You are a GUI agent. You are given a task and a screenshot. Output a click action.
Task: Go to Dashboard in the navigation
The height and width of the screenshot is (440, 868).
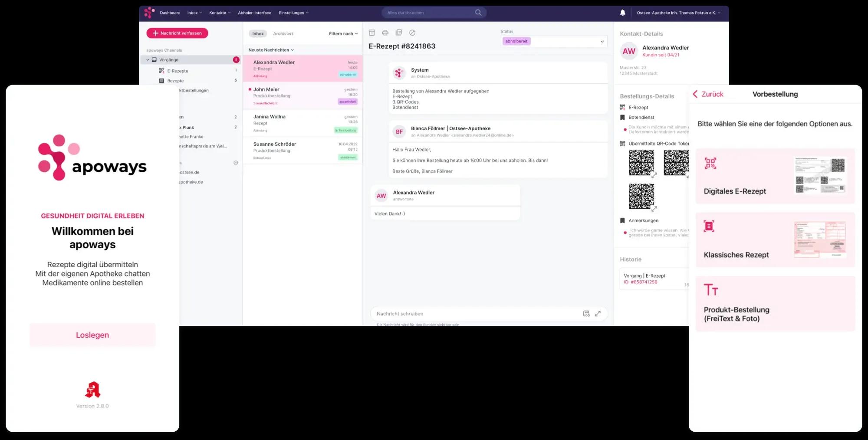pyautogui.click(x=170, y=13)
